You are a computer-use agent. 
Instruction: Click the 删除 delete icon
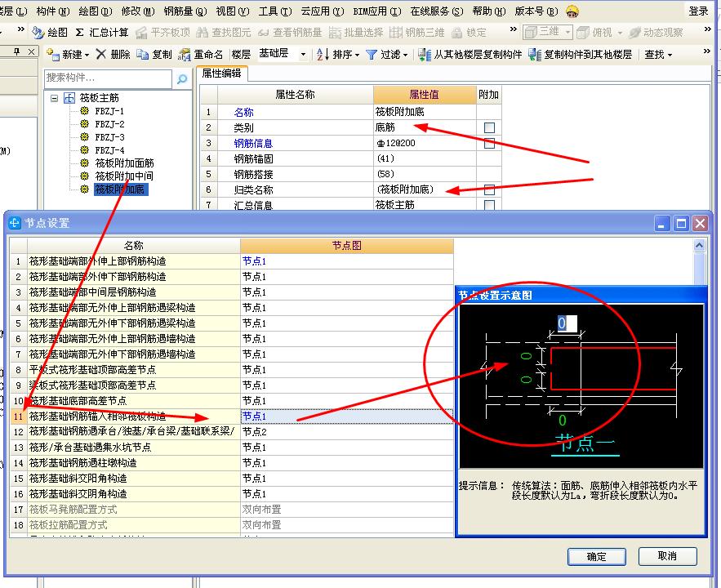pos(101,54)
